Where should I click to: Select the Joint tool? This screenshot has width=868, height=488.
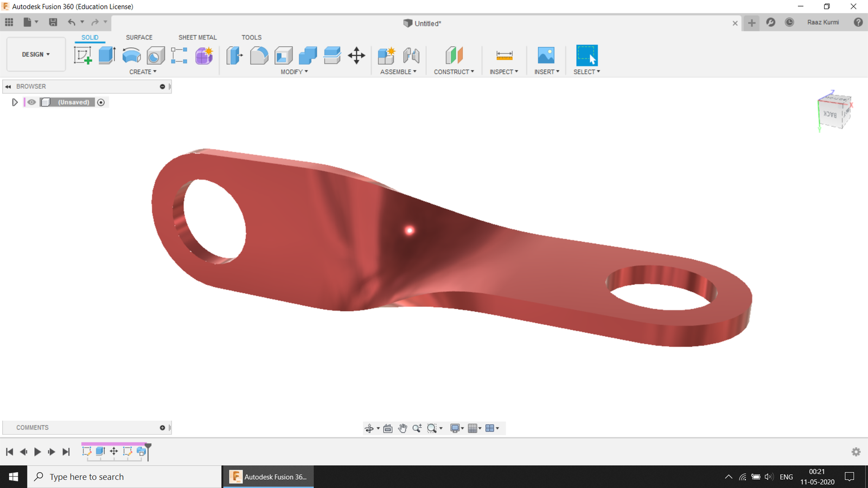click(x=411, y=55)
